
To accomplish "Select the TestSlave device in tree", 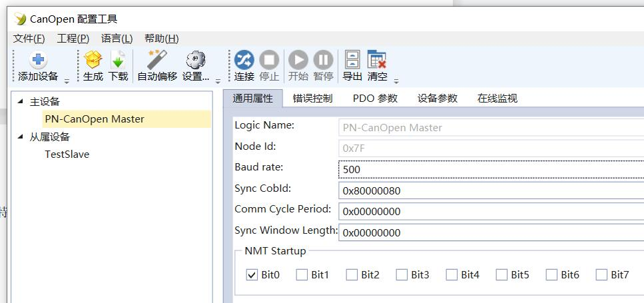I will tap(67, 154).
